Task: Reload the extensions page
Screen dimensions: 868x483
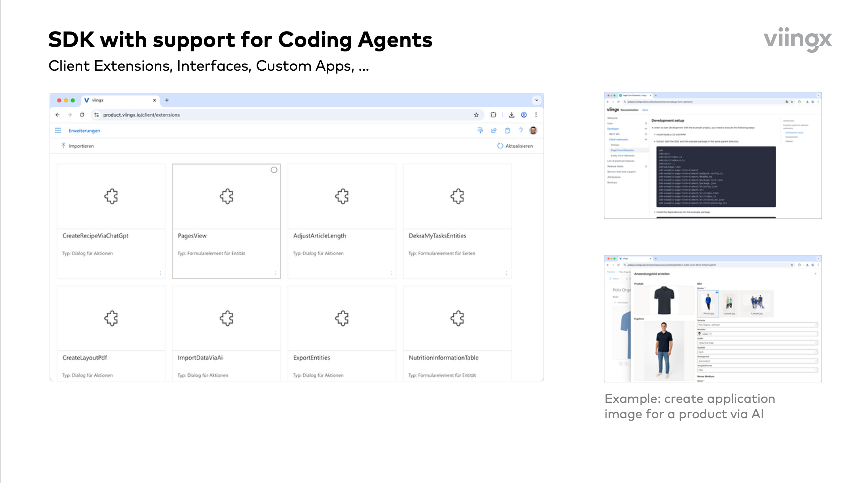Action: pos(82,115)
